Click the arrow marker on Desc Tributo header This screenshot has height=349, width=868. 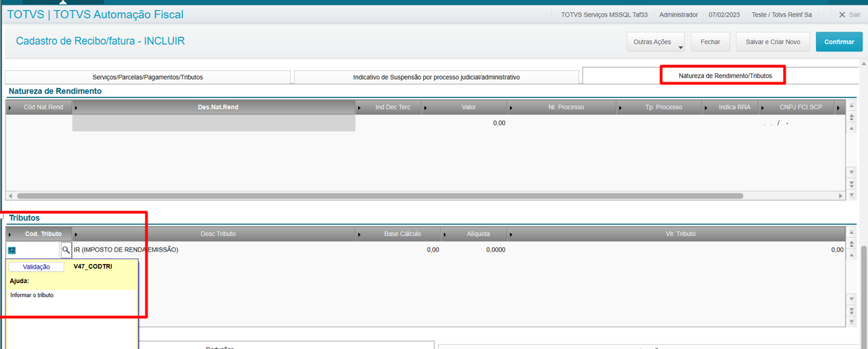click(76, 234)
